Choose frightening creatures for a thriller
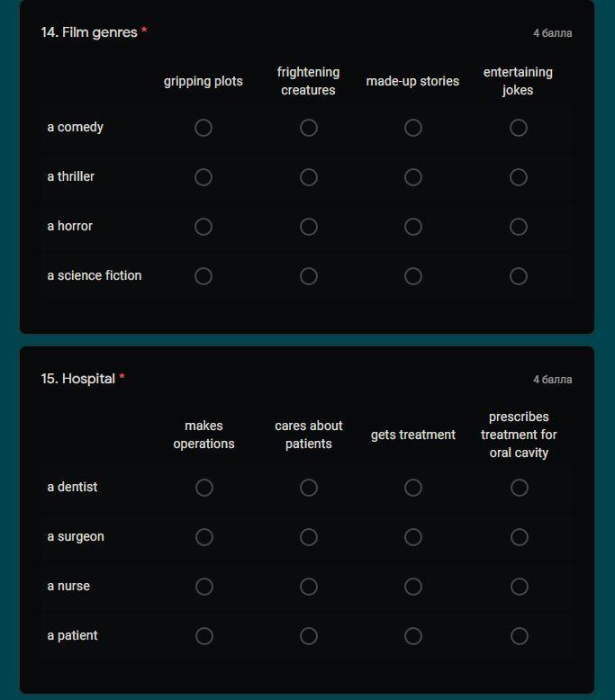The height and width of the screenshot is (700, 615). pos(309,177)
